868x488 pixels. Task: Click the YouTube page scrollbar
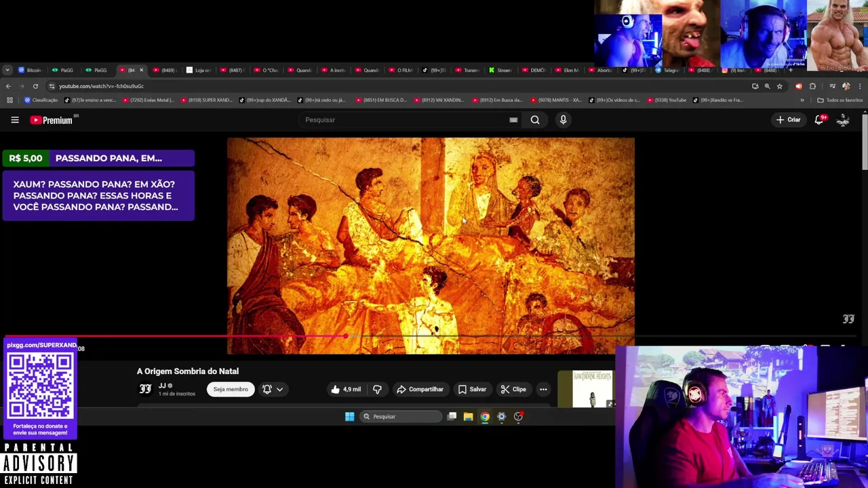865,143
